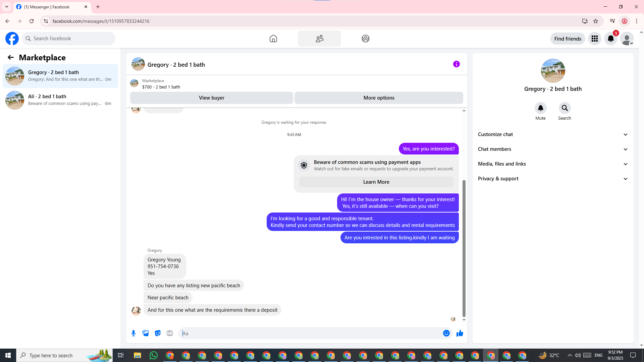Open the Gregory 2 bed 1 bath conversation
The image size is (644, 362).
tap(60, 76)
